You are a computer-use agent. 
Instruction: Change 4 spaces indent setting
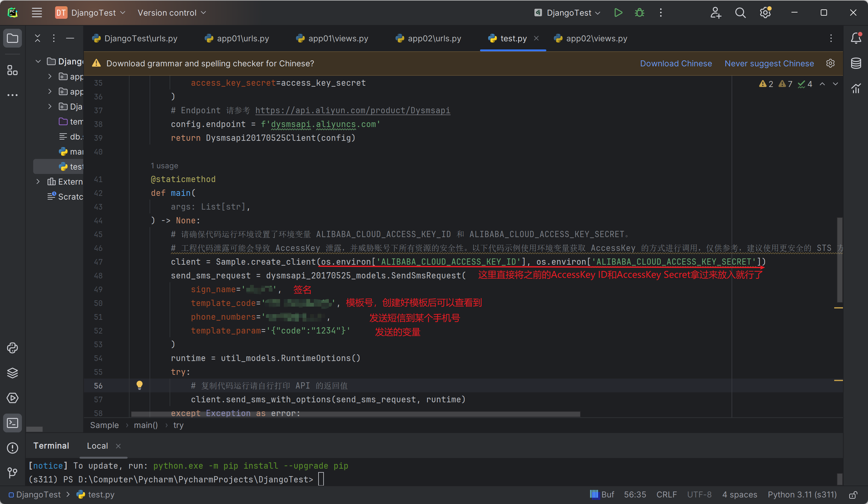pos(739,495)
